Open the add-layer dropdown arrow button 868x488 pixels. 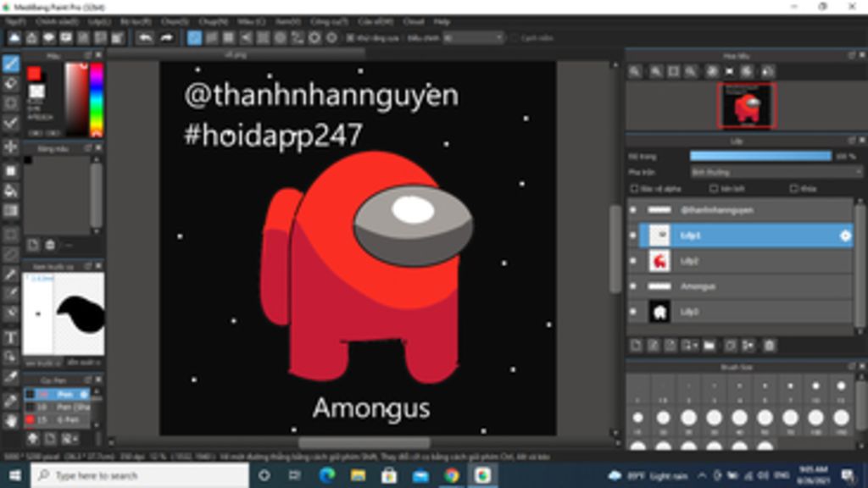pyautogui.click(x=690, y=346)
